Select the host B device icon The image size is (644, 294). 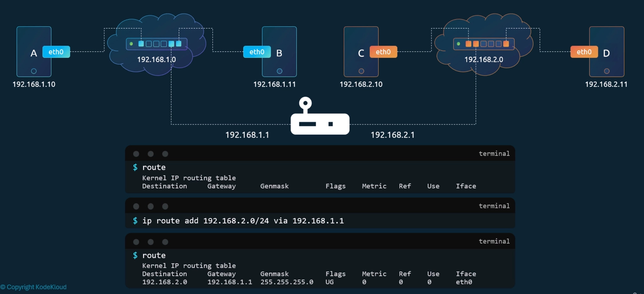[279, 52]
